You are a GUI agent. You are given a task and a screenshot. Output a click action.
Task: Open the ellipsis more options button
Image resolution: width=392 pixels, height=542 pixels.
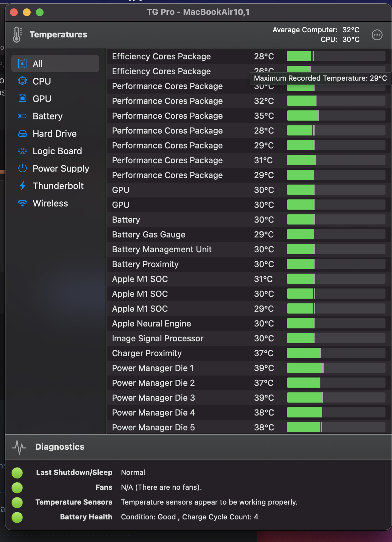tap(377, 35)
